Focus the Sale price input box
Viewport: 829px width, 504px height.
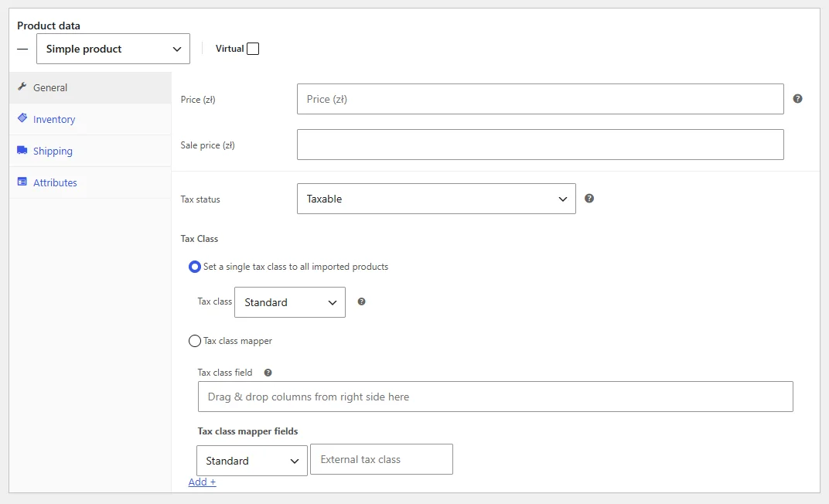(x=541, y=145)
